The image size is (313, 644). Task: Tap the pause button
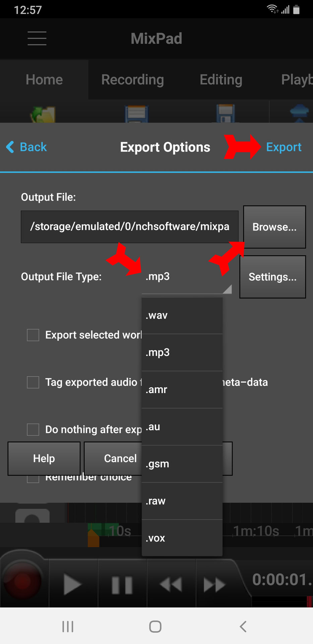pyautogui.click(x=122, y=585)
